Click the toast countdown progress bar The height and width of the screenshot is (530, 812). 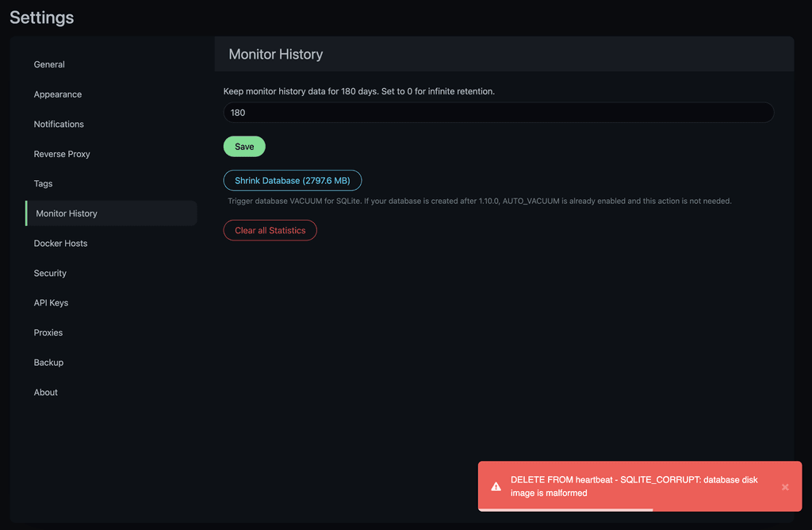tap(565, 509)
